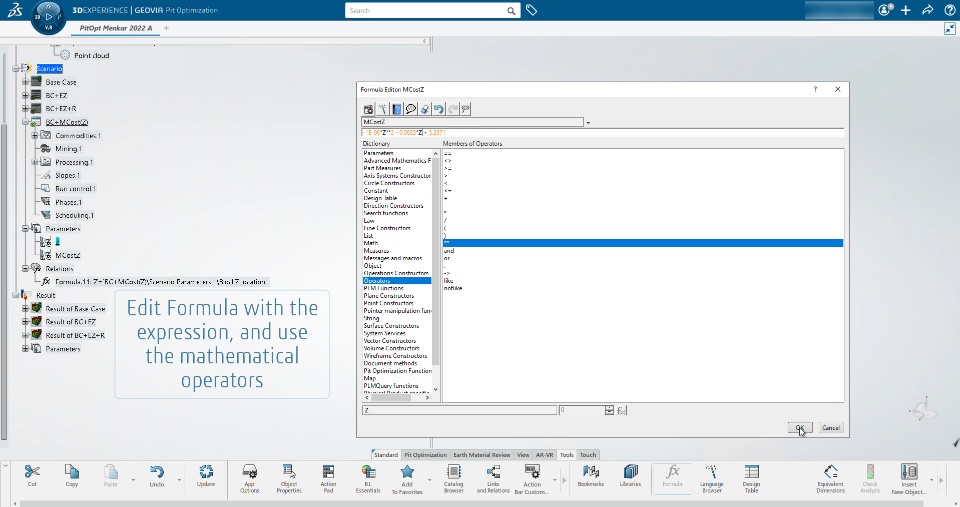Select MCostZ parameter in tree
This screenshot has width=960, height=507.
pos(67,255)
